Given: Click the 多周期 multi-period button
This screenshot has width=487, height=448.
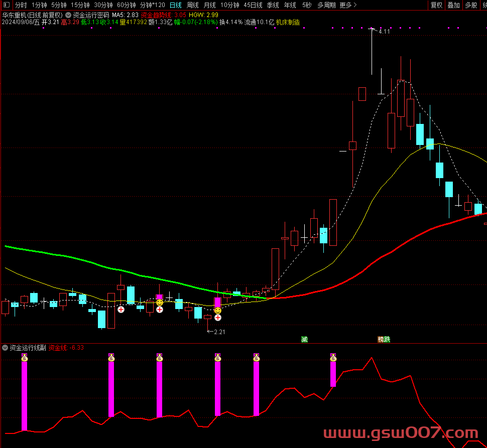Looking at the screenshot, I should click(x=326, y=5).
